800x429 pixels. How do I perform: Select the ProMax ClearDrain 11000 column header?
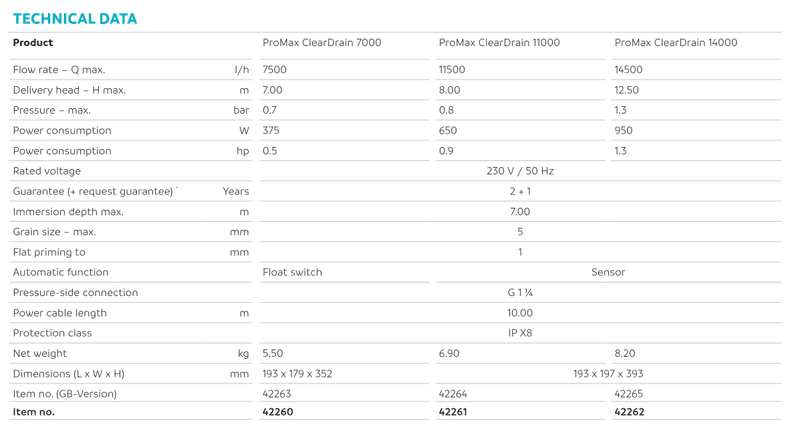(499, 43)
